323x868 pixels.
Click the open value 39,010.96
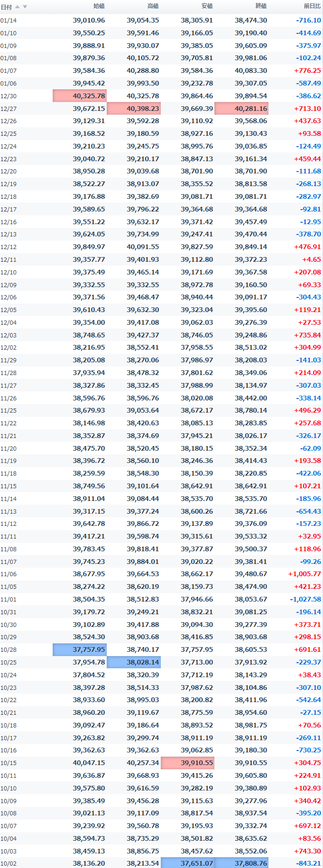[x=89, y=21]
